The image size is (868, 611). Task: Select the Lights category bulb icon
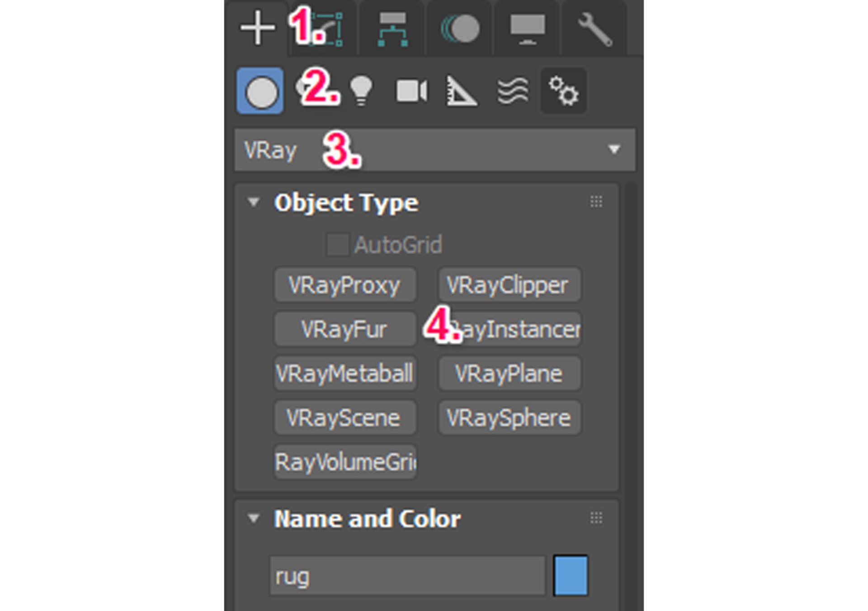click(361, 91)
